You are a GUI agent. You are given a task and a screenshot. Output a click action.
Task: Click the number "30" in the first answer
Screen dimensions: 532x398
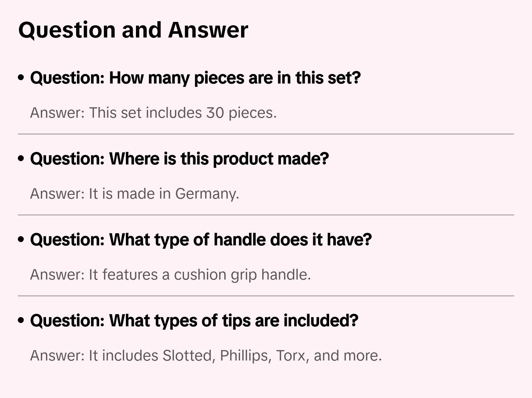pos(215,113)
